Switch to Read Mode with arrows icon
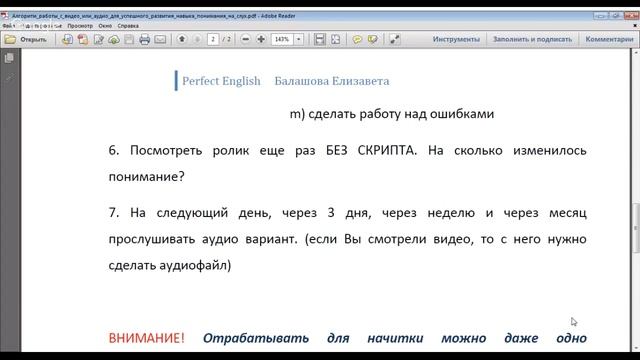This screenshot has width=640, height=360. point(394,39)
